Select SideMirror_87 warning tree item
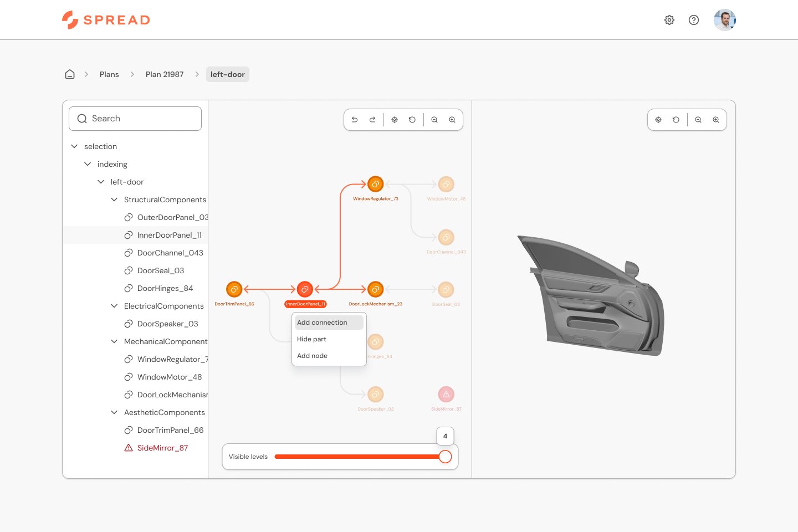This screenshot has height=532, width=798. pyautogui.click(x=135, y=448)
